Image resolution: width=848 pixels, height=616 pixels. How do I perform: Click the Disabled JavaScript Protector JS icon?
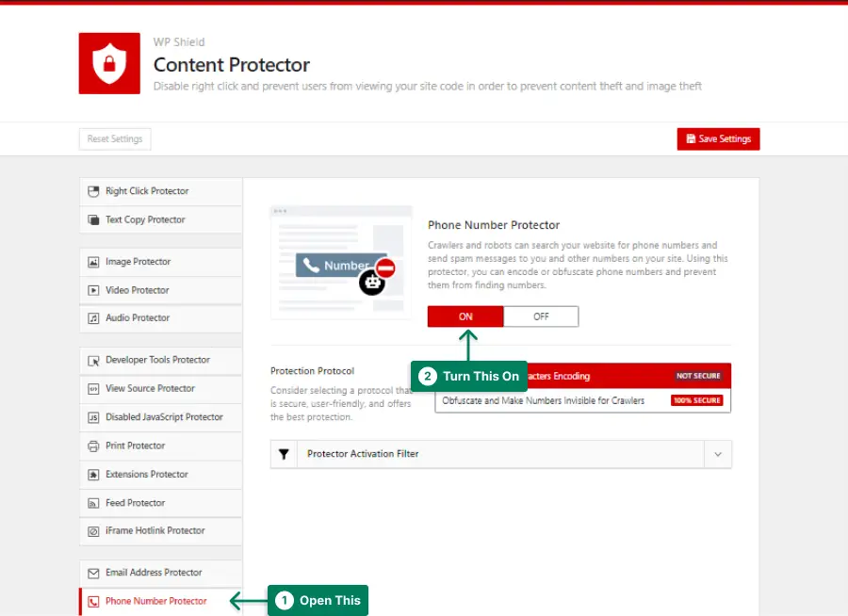pyautogui.click(x=93, y=417)
